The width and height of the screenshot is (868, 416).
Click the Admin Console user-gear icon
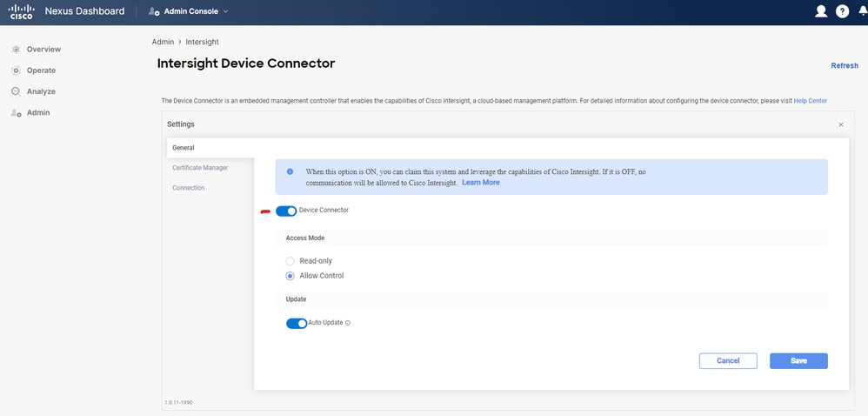pyautogui.click(x=154, y=11)
